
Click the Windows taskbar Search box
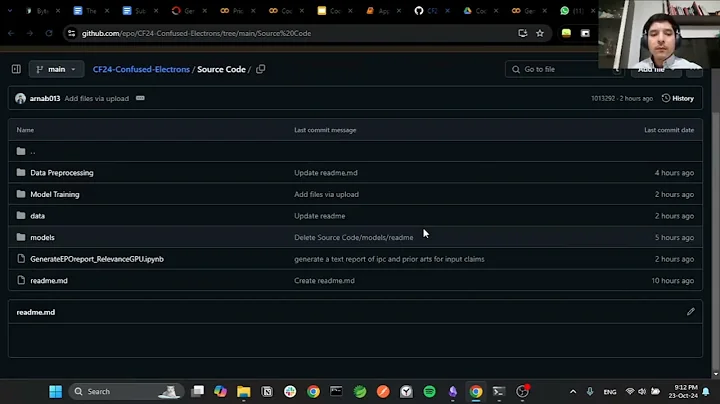[126, 392]
